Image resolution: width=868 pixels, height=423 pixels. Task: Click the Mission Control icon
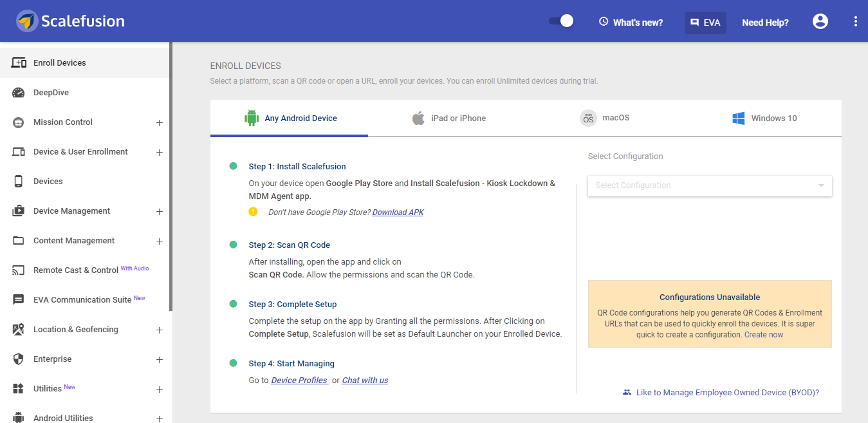[19, 122]
